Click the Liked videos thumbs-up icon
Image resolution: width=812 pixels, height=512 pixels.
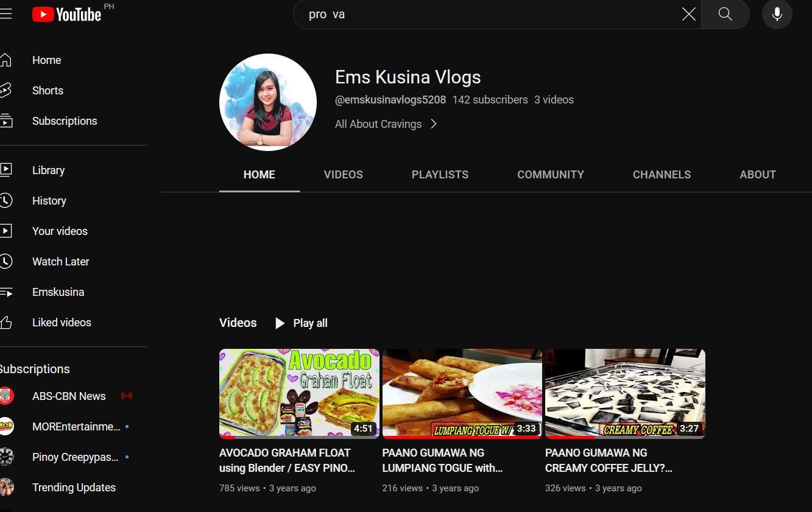(5, 323)
